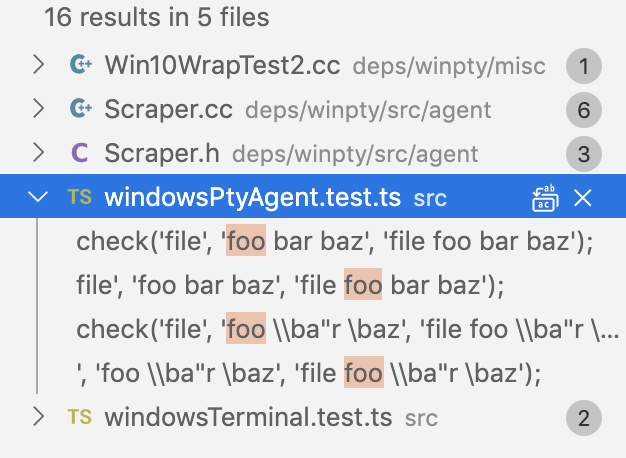Expand the Scraper.h results chevron

pos(39,153)
